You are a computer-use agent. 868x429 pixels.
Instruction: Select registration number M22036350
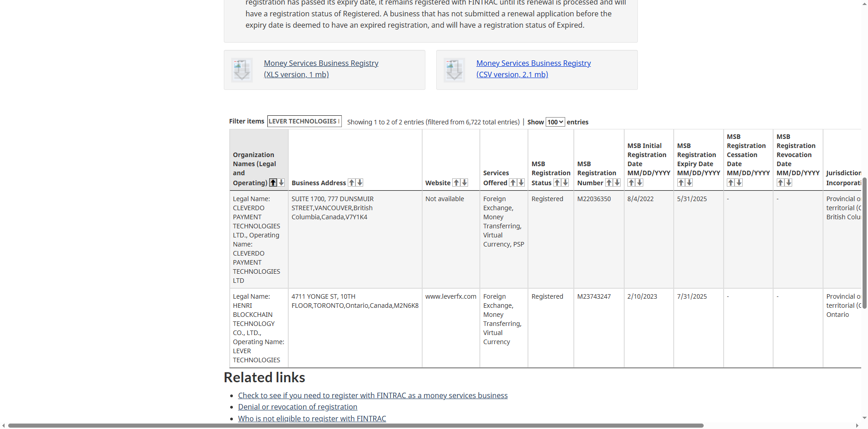594,199
